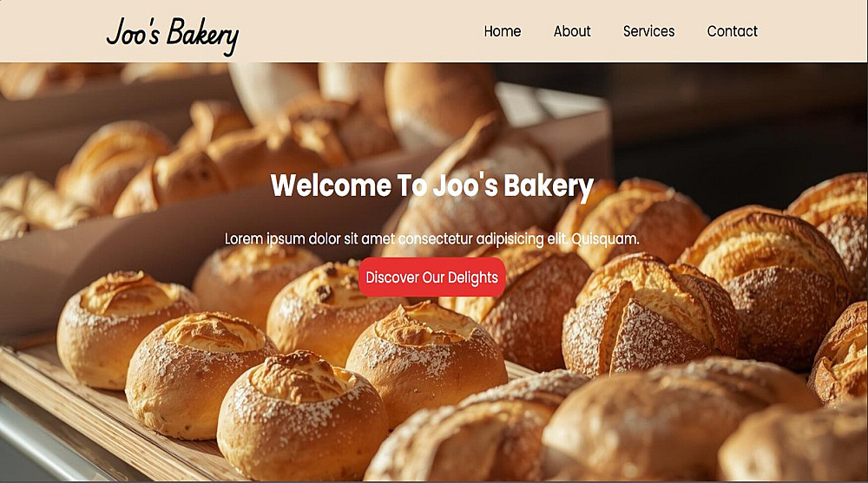Click the word Bakery in the logo
Image resolution: width=868 pixels, height=483 pixels.
point(202,36)
